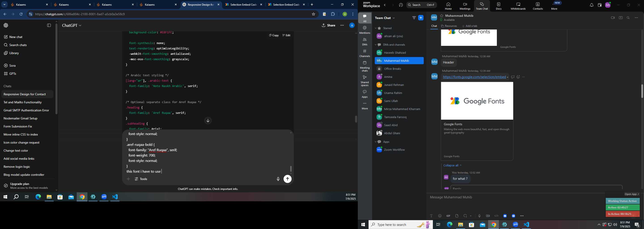Insert code snippet in Zoom message

click(496, 216)
